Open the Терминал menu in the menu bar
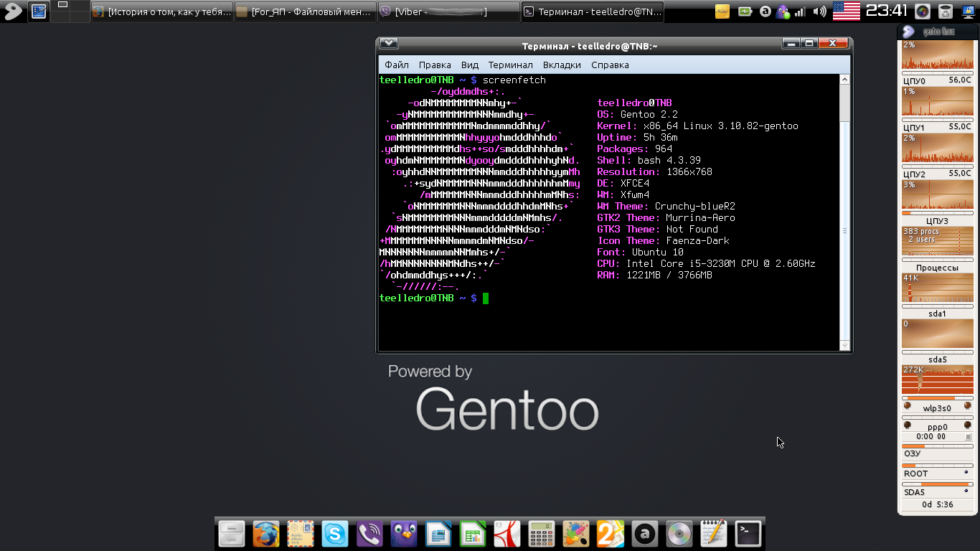This screenshot has width=980, height=551. pyautogui.click(x=510, y=65)
